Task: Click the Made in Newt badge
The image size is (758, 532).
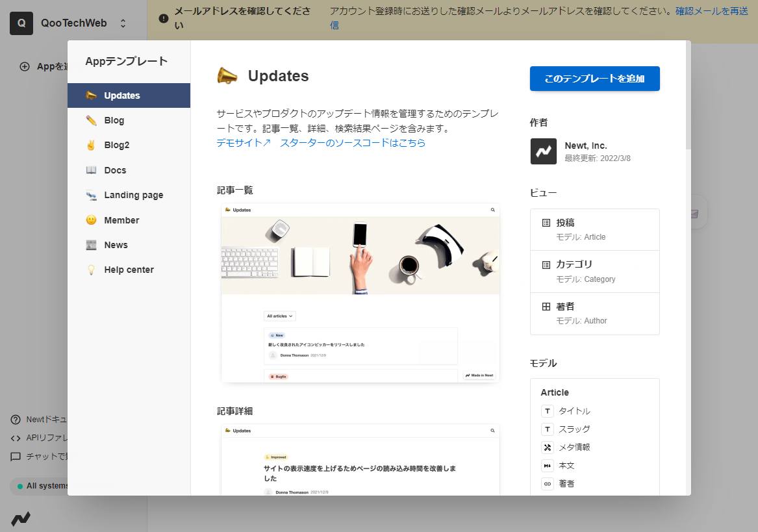Action: pos(479,375)
